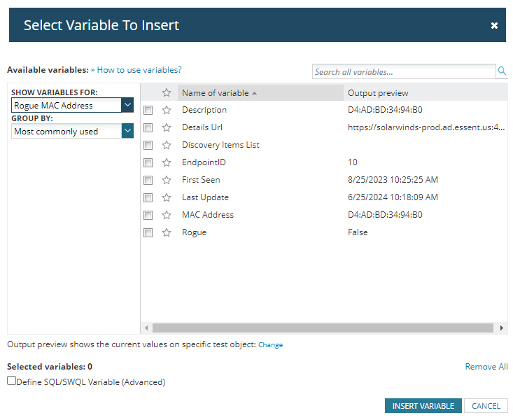Screen dimensions: 513x420
Task: Close the Select Variable dialog
Action: point(494,25)
